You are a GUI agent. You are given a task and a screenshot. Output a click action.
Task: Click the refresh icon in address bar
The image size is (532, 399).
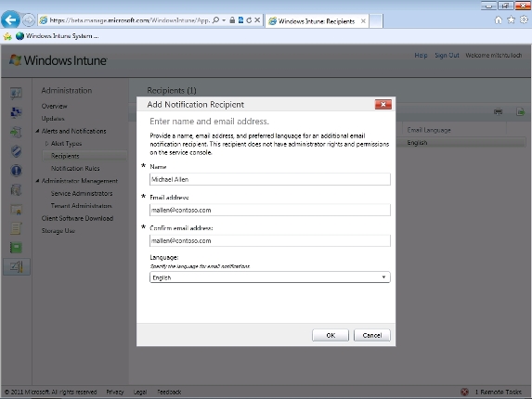tap(249, 20)
